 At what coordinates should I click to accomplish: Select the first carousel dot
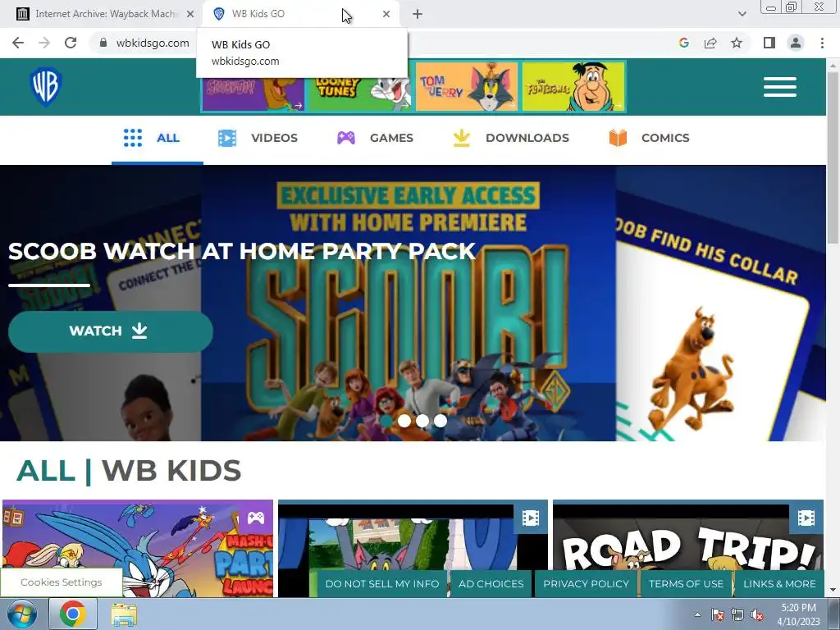[386, 421]
